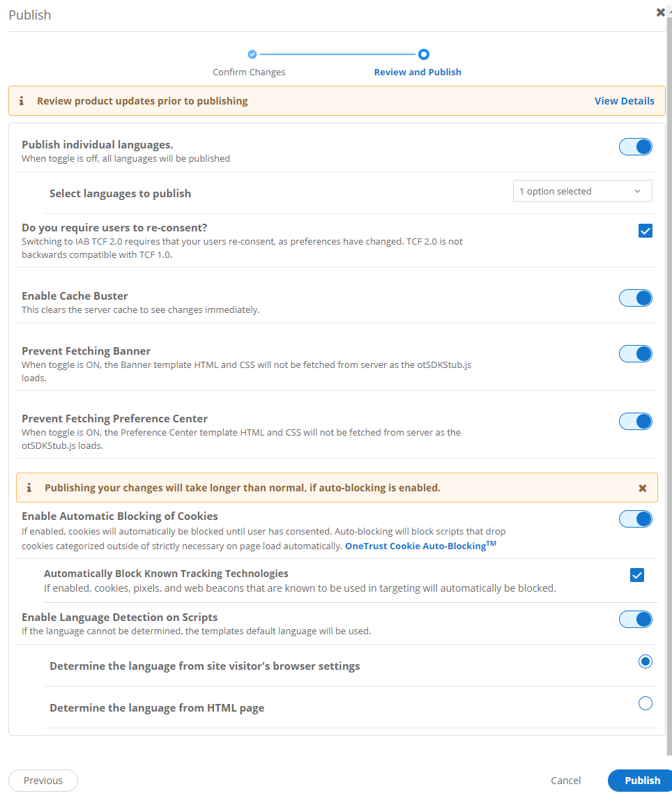Open the languages selection dropdown
Image resolution: width=672 pixels, height=805 pixels.
[x=582, y=190]
